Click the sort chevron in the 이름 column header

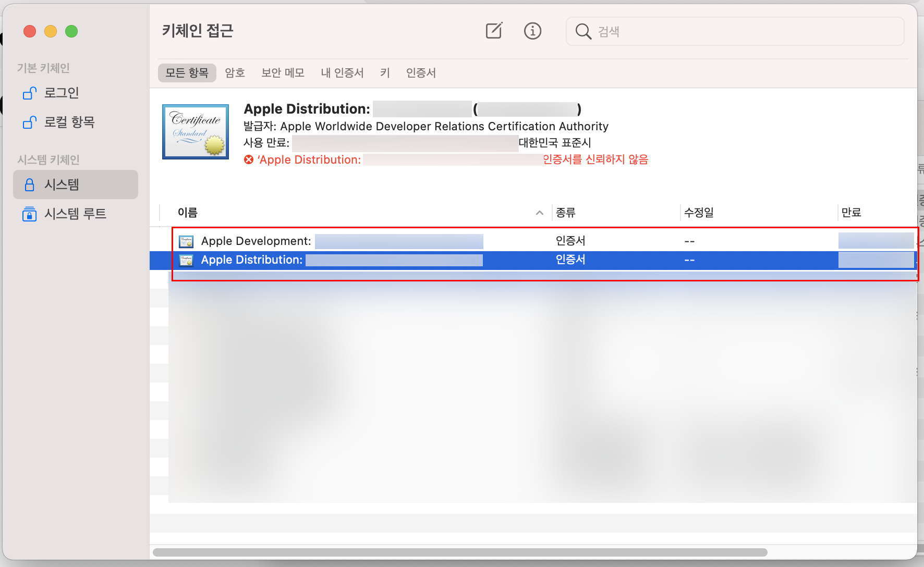click(x=540, y=213)
